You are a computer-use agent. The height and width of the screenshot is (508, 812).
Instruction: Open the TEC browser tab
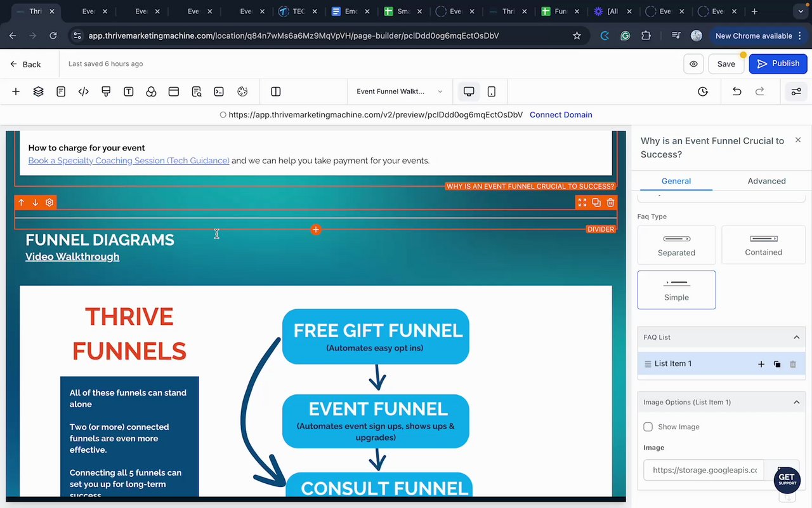[x=299, y=11]
